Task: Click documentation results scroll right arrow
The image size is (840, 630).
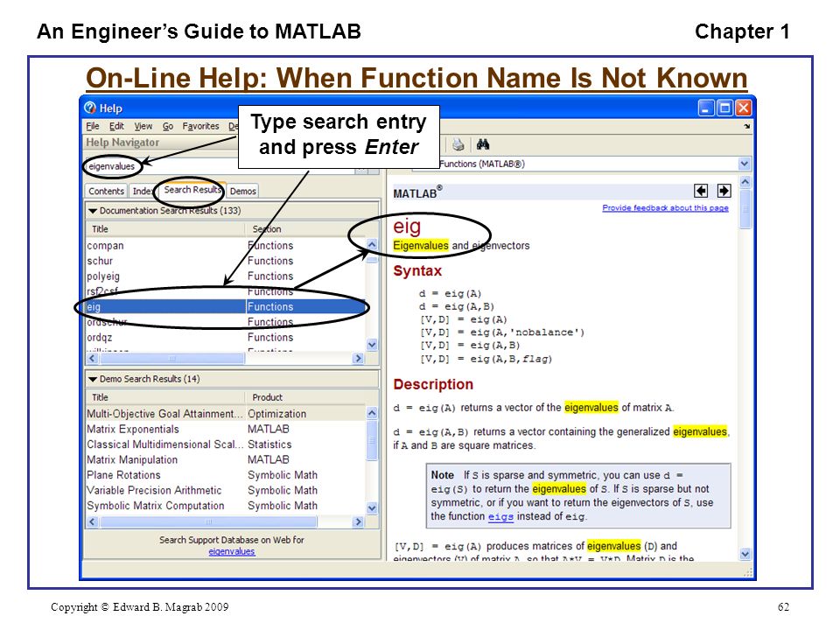Action: point(359,359)
